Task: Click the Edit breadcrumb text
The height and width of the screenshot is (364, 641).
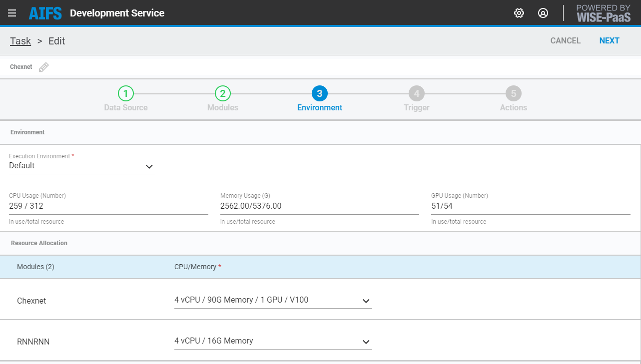Action: [x=57, y=41]
